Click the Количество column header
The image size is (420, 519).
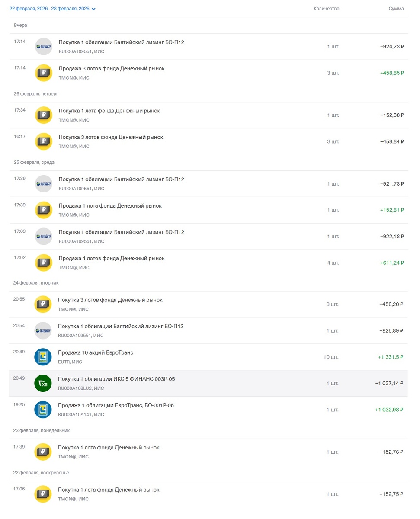(x=326, y=9)
